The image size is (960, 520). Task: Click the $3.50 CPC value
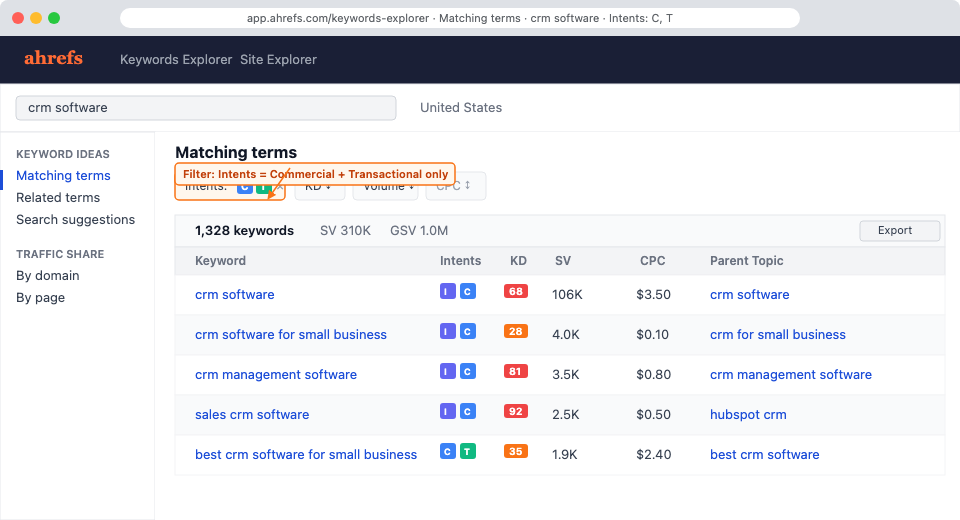[x=653, y=295]
